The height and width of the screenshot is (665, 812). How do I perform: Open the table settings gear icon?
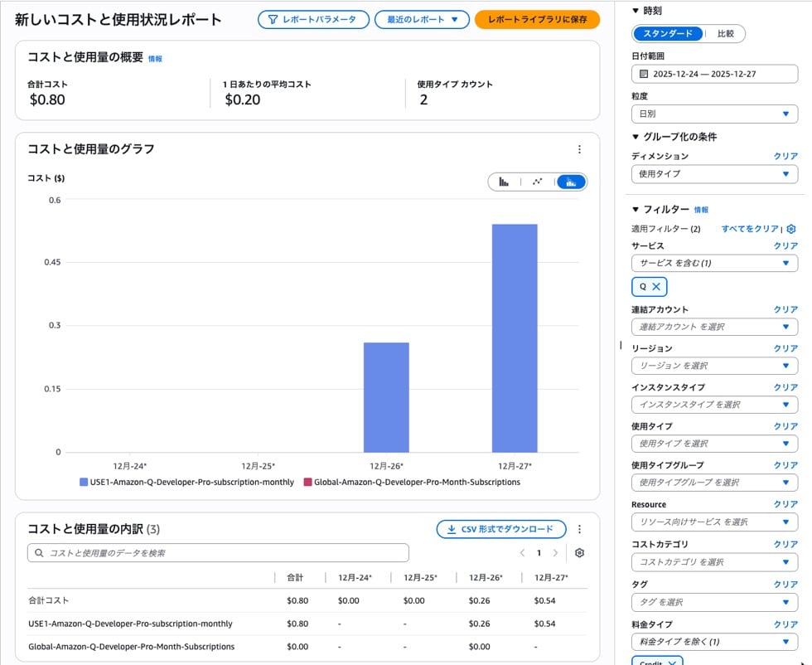(x=579, y=553)
